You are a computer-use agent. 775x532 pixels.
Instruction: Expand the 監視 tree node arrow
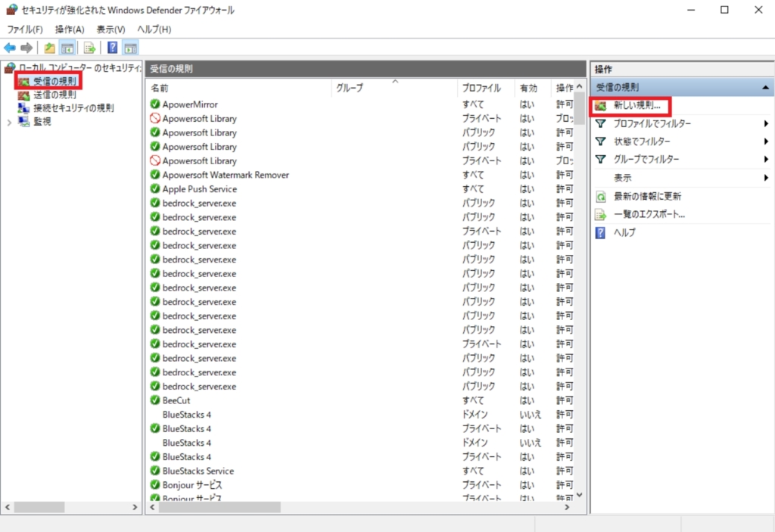[x=9, y=122]
